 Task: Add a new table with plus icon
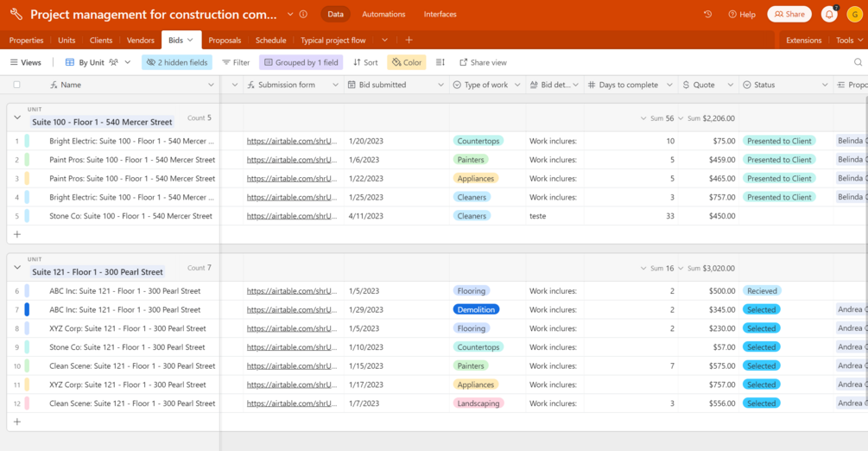click(409, 40)
